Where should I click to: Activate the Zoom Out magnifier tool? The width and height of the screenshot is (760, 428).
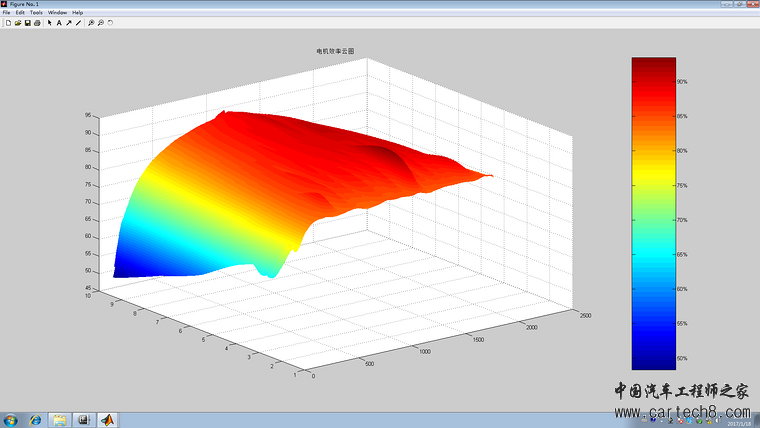101,22
